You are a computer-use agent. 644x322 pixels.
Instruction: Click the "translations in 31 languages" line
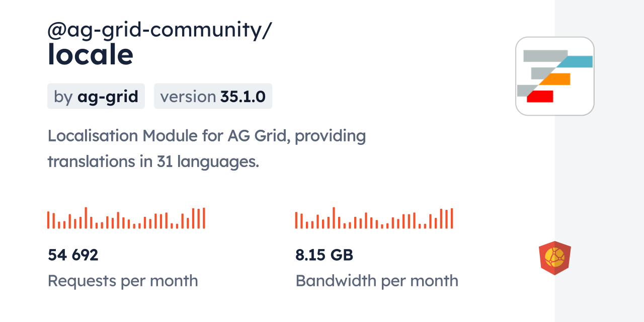[153, 162]
